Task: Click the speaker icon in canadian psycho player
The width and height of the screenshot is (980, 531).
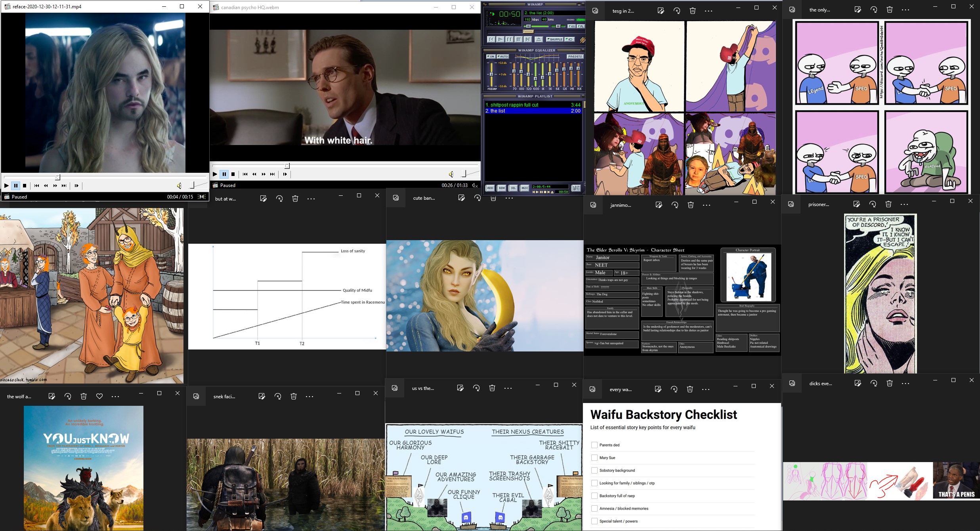Action: point(451,174)
